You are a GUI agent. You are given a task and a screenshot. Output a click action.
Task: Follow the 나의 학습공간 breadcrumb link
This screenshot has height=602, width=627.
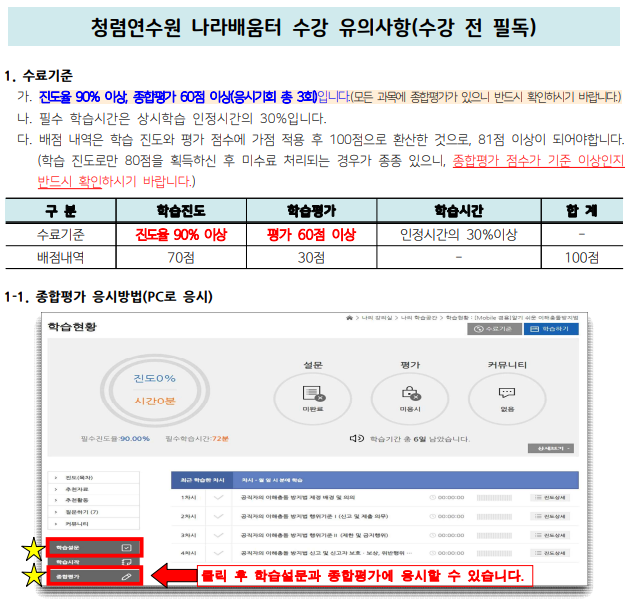pos(419,318)
